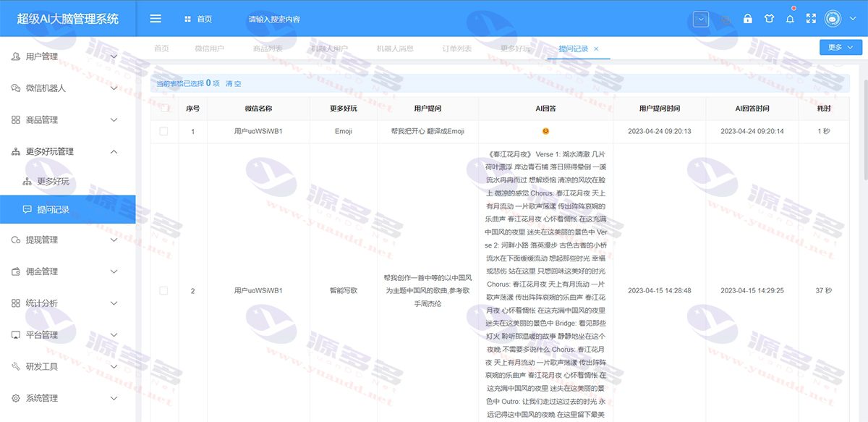868x422 pixels.
Task: Click the 商品管理 grid icon
Action: pos(16,120)
